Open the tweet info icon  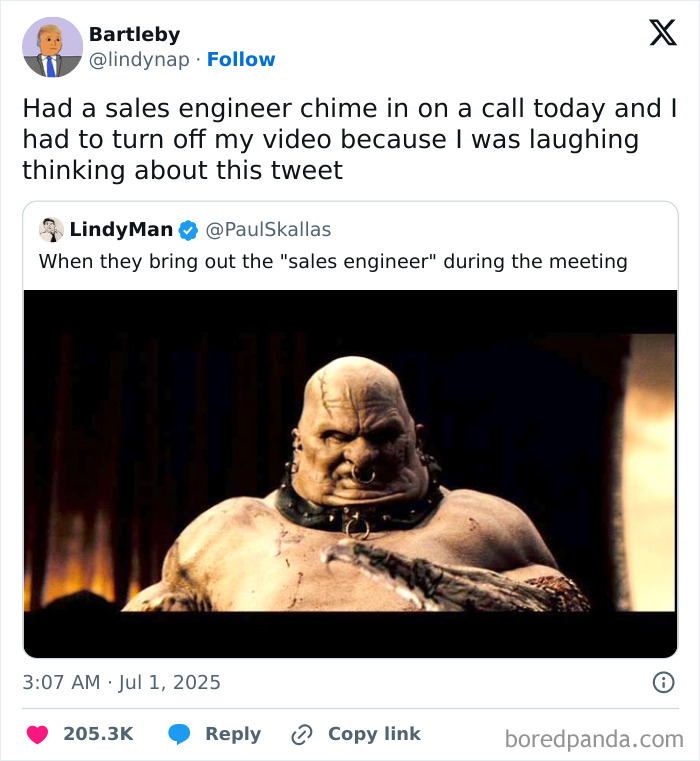tap(662, 683)
